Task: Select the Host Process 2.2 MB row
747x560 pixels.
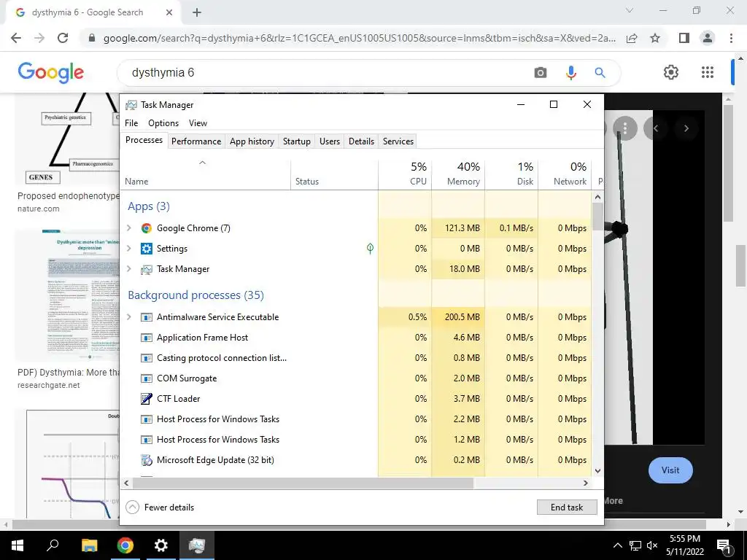Action: (355, 419)
